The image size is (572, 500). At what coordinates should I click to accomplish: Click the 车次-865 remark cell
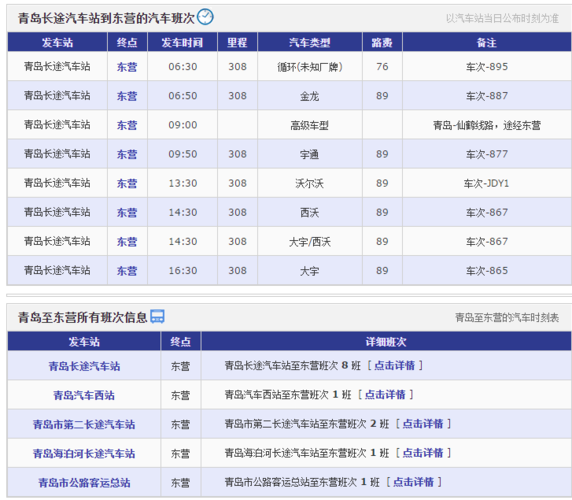pos(487,271)
